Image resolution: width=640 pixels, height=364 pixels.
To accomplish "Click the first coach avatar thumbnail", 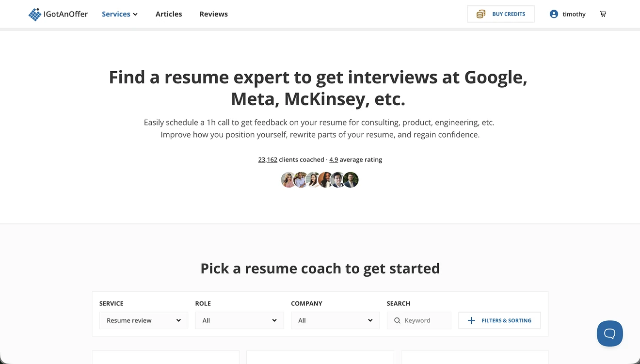I will click(x=288, y=180).
